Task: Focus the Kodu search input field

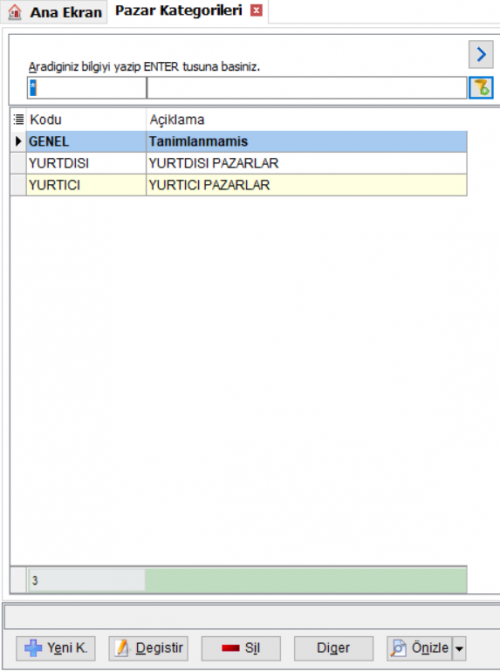Action: click(x=87, y=88)
